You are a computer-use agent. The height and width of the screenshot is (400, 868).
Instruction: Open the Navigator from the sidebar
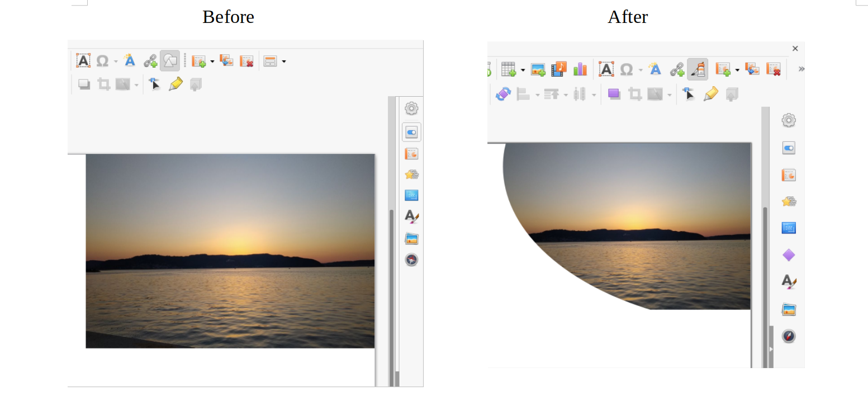coord(789,336)
